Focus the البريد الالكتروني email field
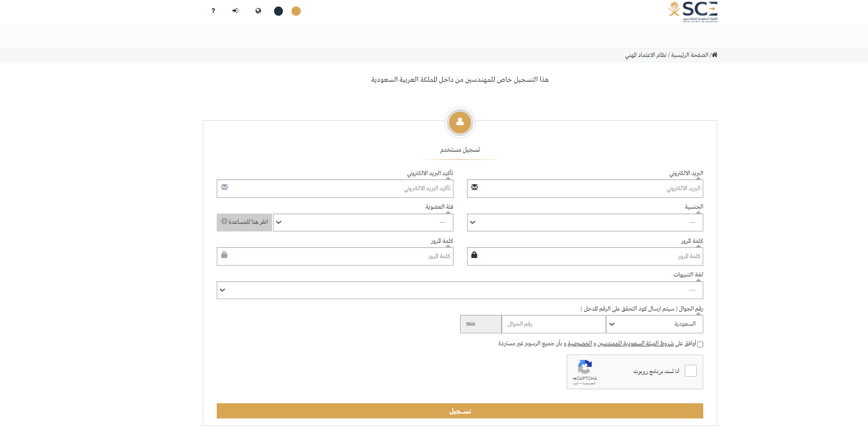 [x=585, y=189]
